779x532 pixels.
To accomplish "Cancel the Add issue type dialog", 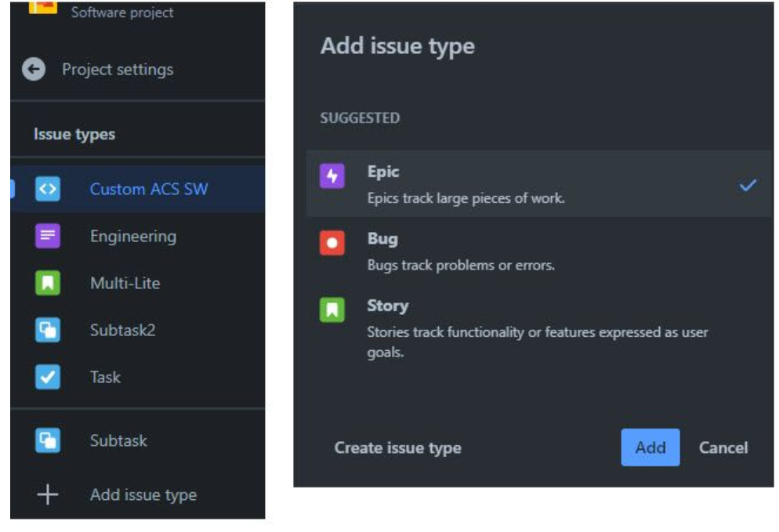I will pyautogui.click(x=723, y=447).
